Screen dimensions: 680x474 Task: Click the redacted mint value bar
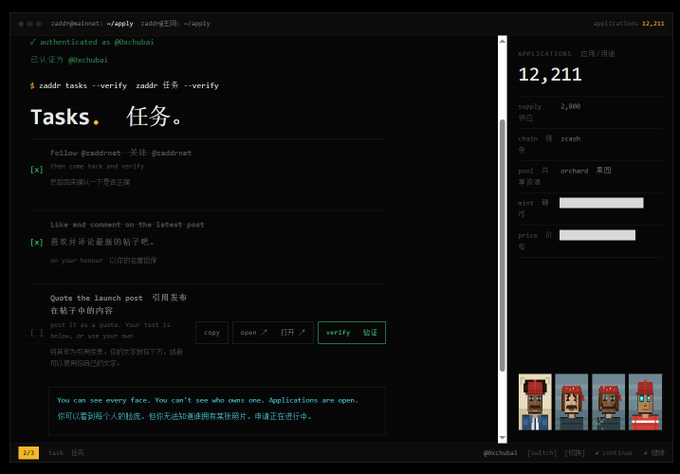601,203
